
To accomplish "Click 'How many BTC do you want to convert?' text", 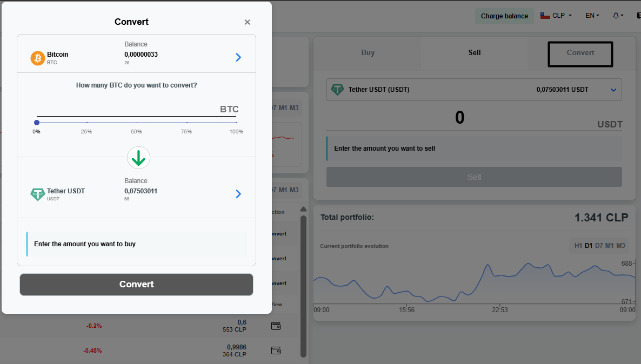I will click(137, 85).
